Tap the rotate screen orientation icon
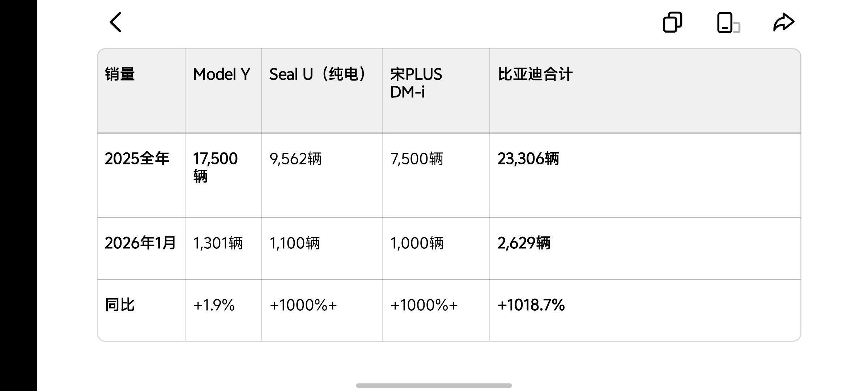This screenshot has width=868, height=391. point(728,23)
